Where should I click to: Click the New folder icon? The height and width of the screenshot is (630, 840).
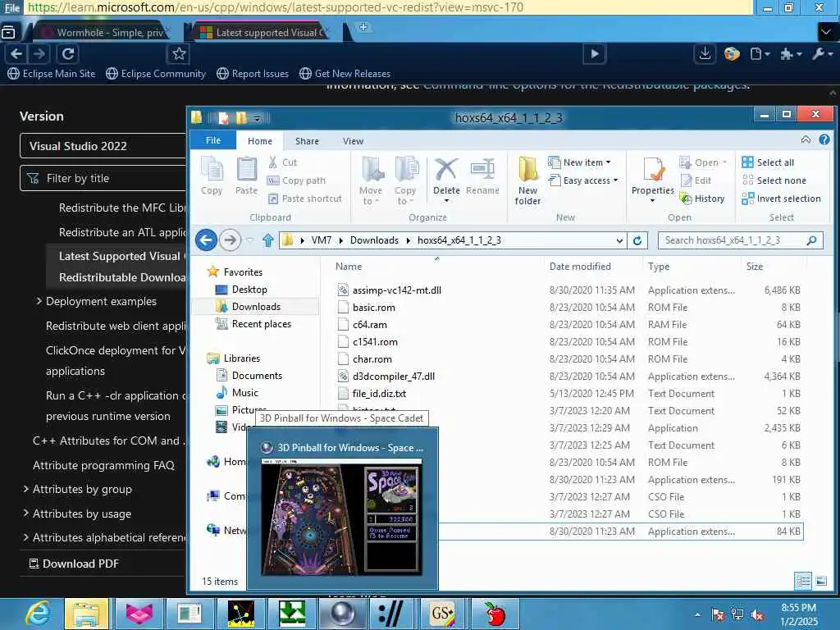coord(527,181)
